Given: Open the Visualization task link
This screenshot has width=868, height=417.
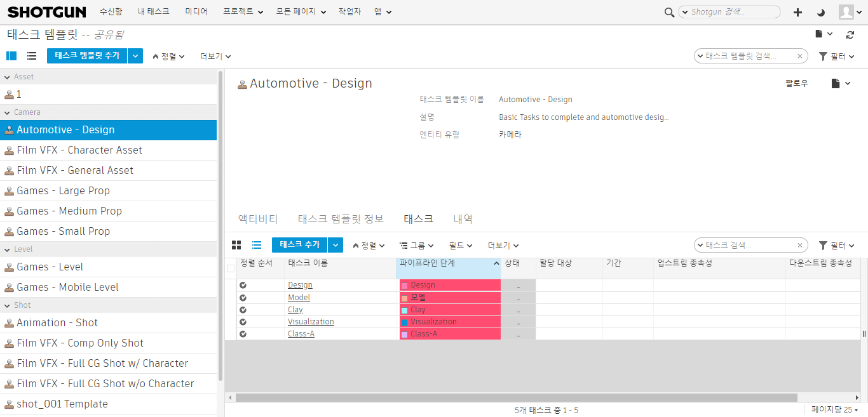Looking at the screenshot, I should (x=311, y=322).
